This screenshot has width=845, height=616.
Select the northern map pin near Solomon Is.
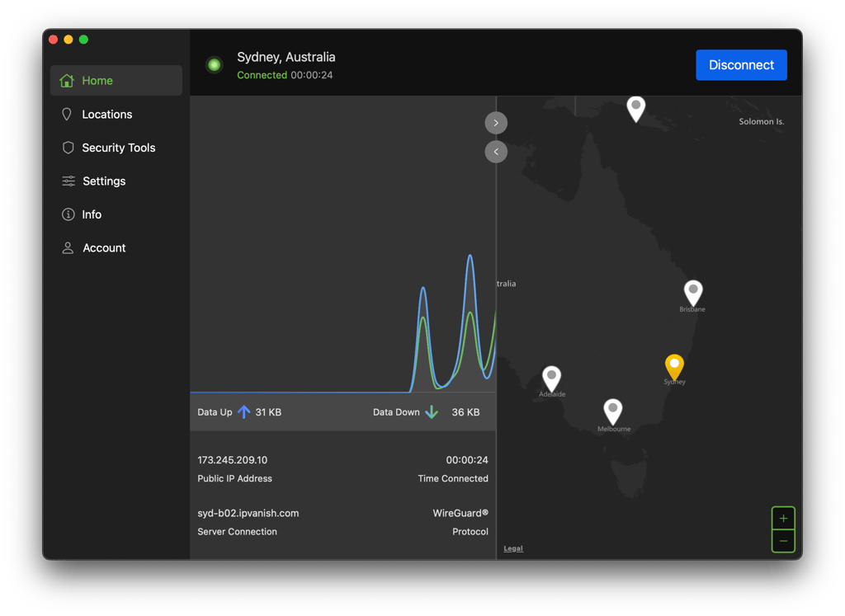[636, 109]
